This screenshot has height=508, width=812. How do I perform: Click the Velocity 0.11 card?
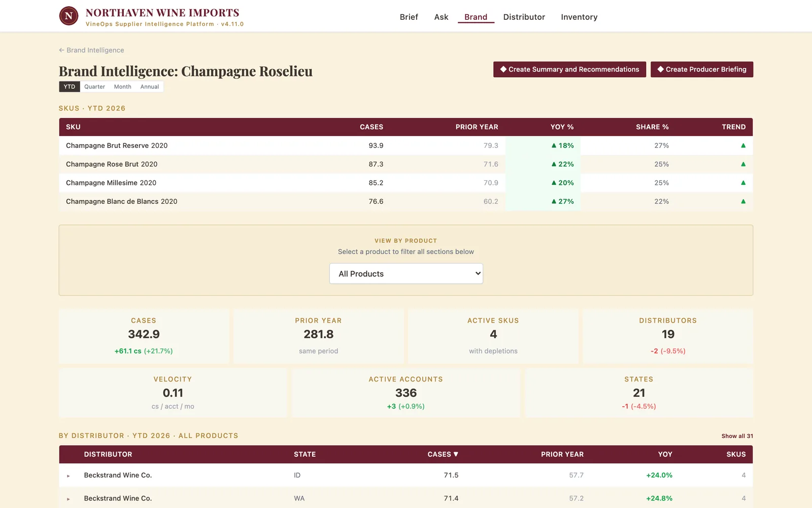pyautogui.click(x=173, y=393)
